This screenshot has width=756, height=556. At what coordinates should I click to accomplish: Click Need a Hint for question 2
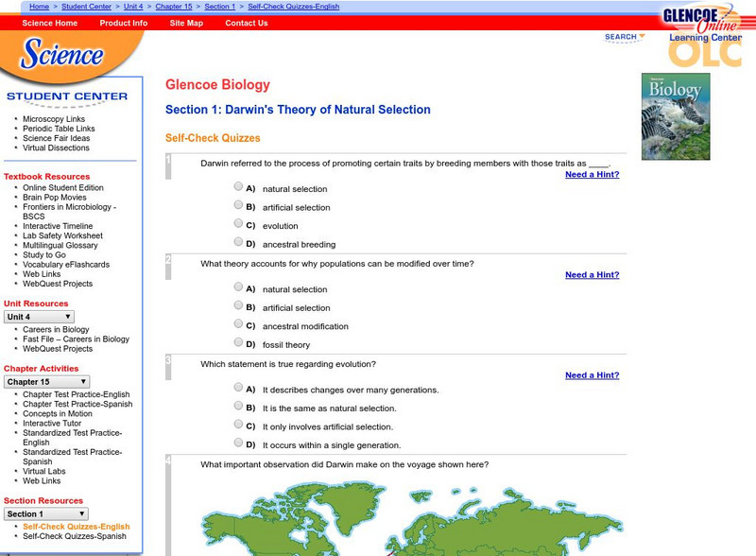593,274
